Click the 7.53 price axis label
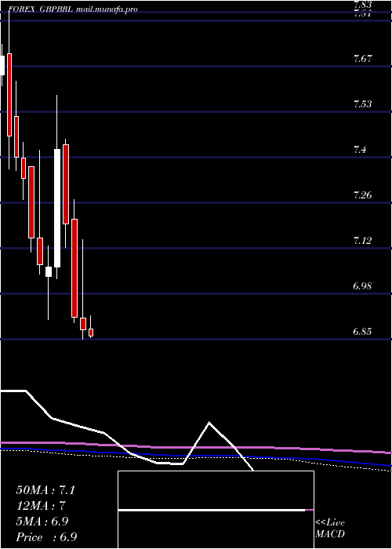The width and height of the screenshot is (392, 549). coord(362,104)
